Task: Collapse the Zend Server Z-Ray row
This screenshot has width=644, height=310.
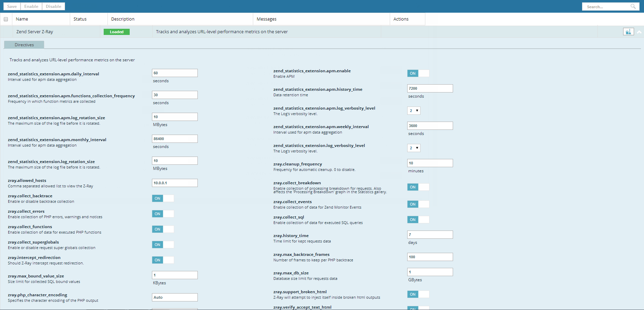Action: pyautogui.click(x=639, y=32)
